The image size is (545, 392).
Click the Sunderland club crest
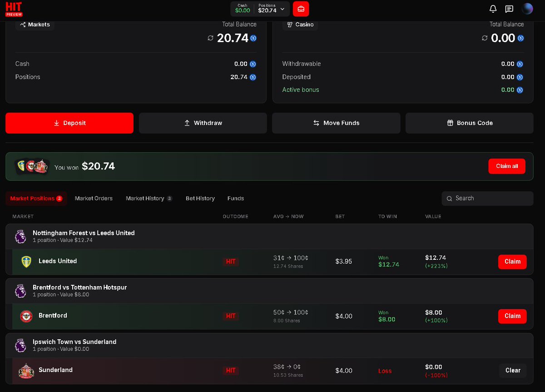pos(26,371)
